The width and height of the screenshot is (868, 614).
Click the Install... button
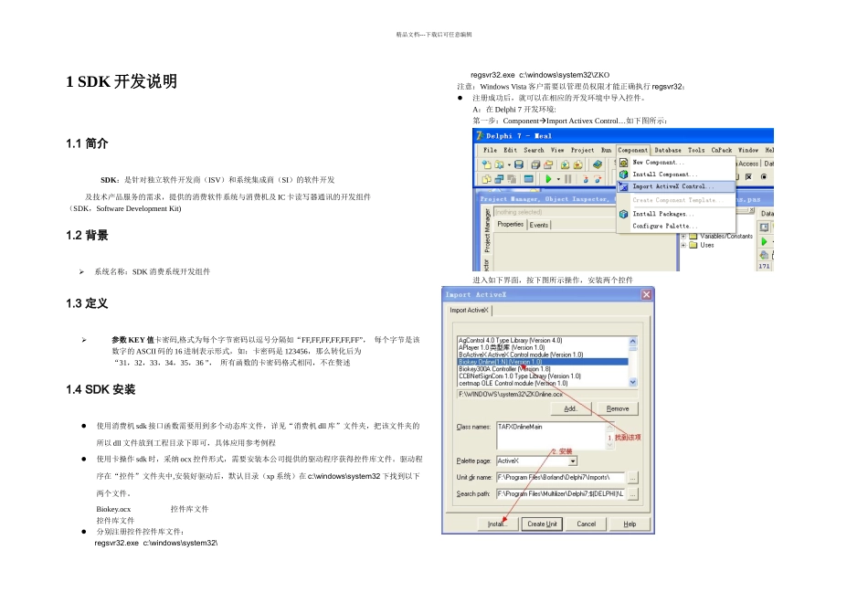coord(497,524)
